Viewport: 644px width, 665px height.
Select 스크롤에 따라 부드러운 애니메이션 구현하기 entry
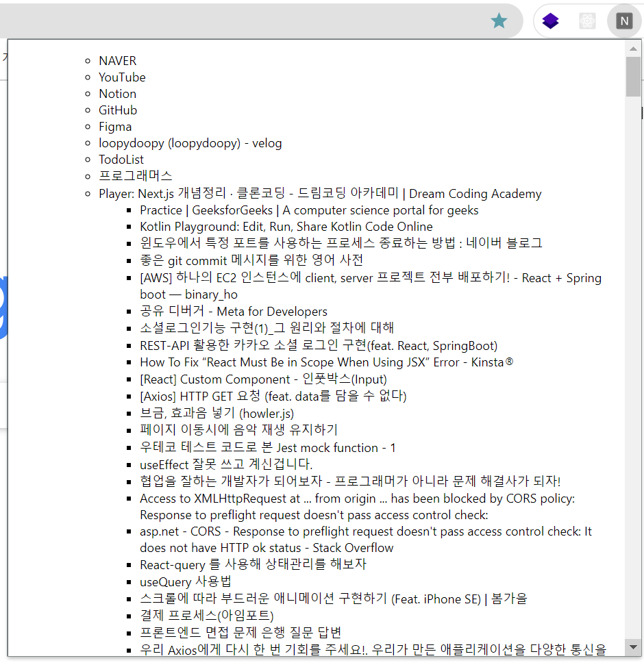(334, 599)
